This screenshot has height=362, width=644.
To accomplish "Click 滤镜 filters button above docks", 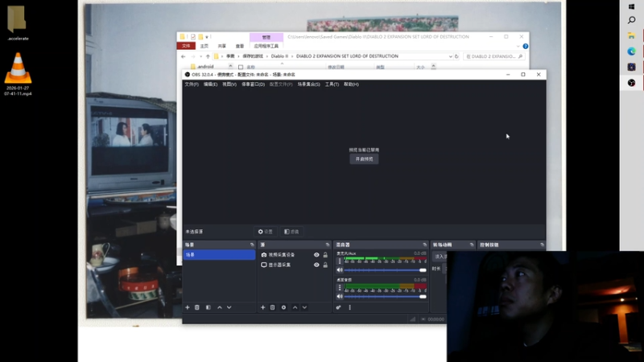I will click(x=291, y=232).
